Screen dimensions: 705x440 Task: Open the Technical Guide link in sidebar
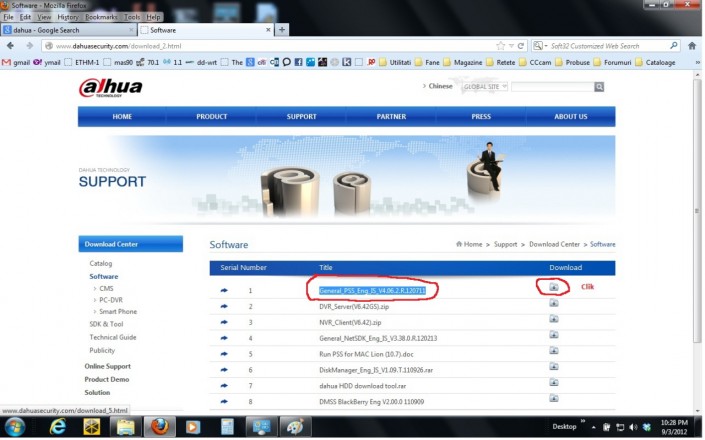(112, 337)
